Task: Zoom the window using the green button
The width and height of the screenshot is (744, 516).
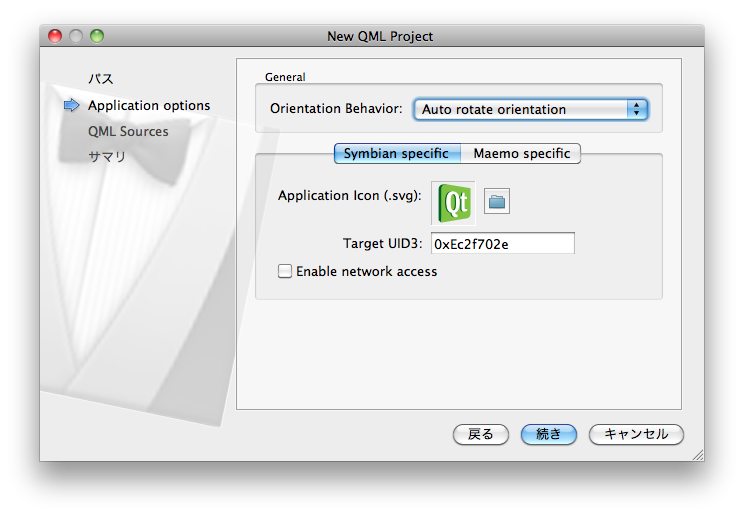Action: click(x=97, y=36)
